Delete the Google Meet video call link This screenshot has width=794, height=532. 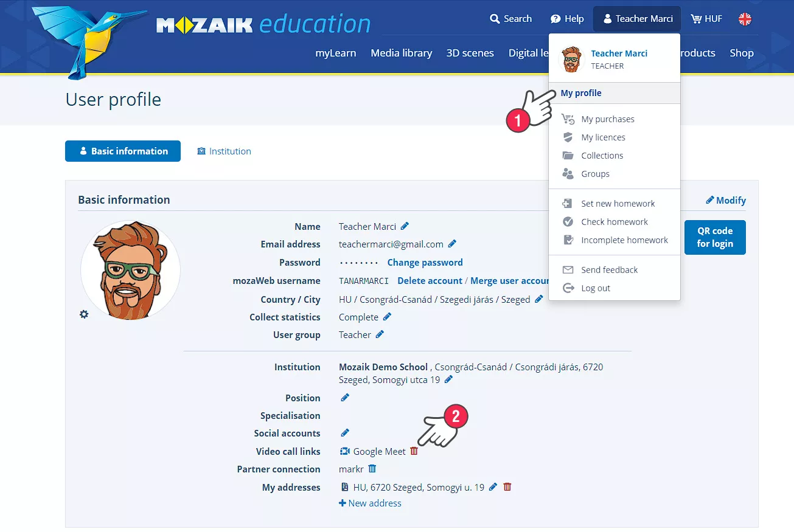(x=414, y=451)
